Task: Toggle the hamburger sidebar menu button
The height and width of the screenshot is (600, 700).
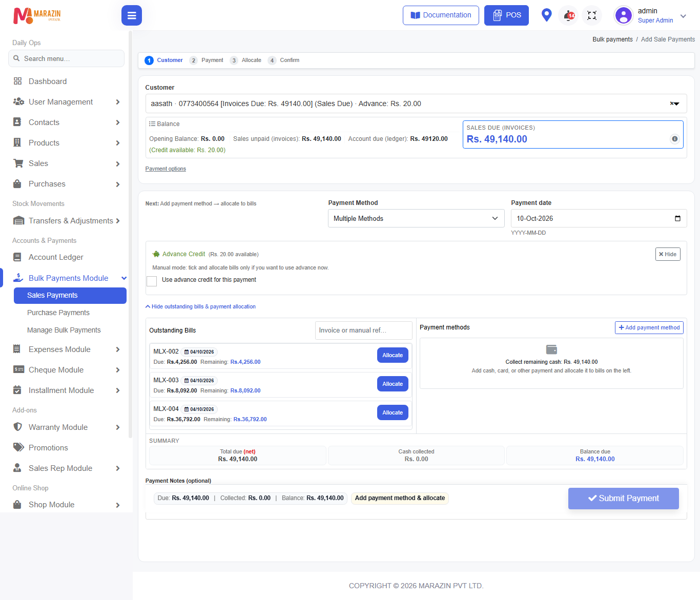Action: pyautogui.click(x=132, y=15)
